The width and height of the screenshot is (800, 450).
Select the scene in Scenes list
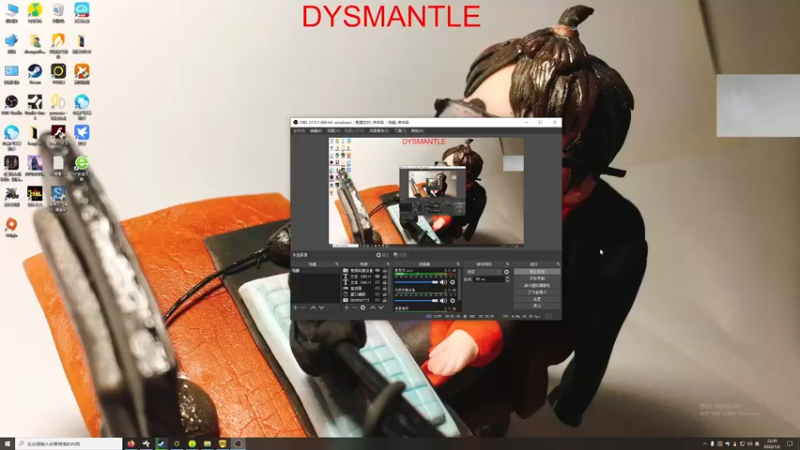[x=316, y=270]
